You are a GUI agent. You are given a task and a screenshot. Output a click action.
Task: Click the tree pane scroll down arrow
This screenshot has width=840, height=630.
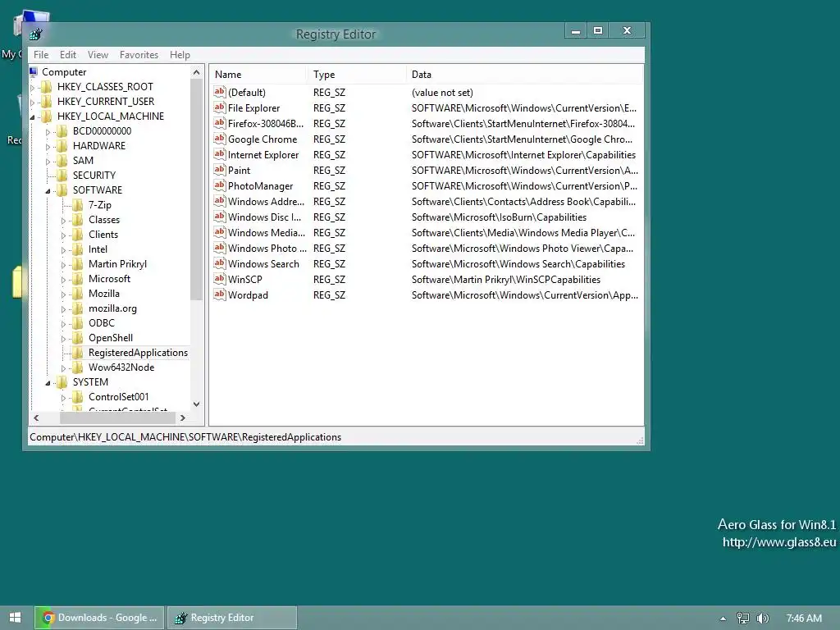tap(197, 404)
